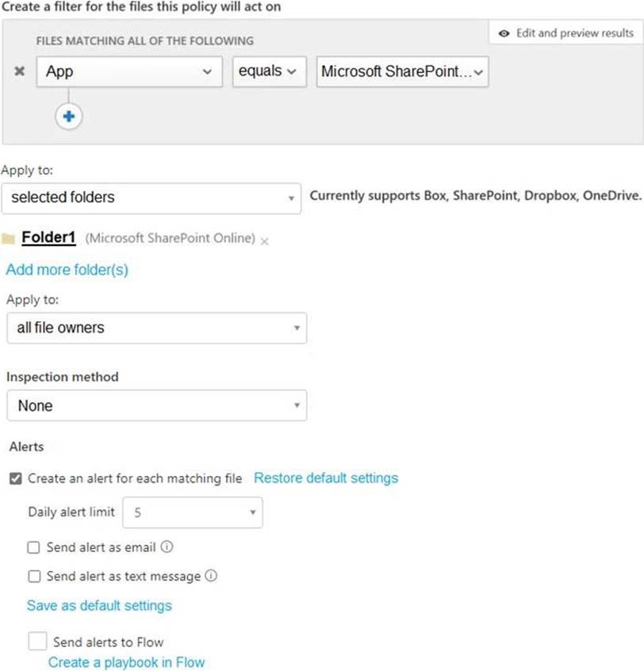Click the Add more folder(s) link
The image size is (644, 671).
click(x=67, y=270)
